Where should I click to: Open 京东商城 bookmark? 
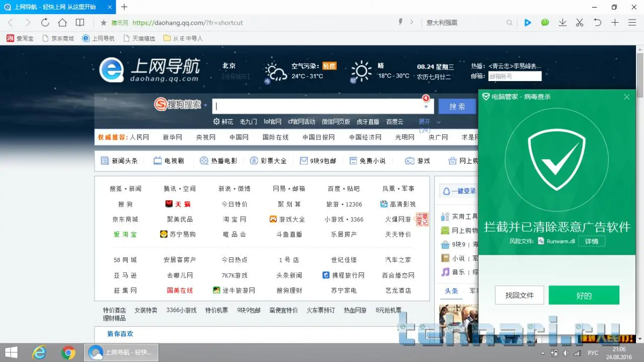tap(58, 38)
